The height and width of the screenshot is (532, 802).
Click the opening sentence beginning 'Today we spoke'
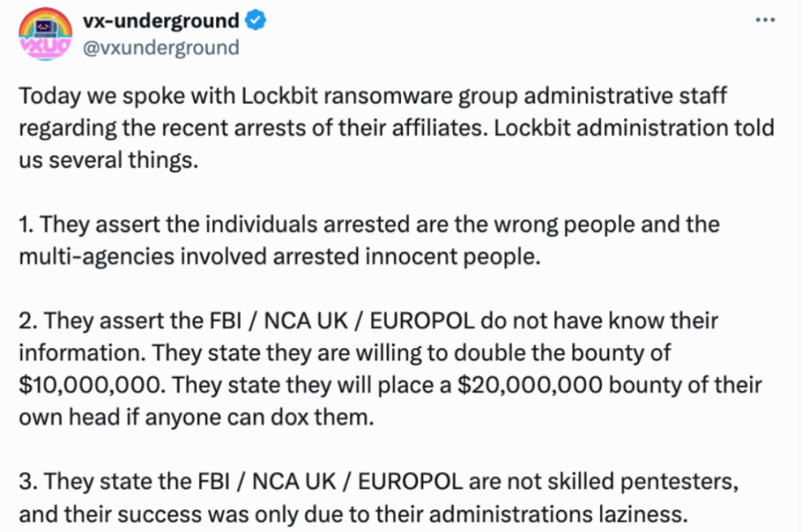point(396,127)
